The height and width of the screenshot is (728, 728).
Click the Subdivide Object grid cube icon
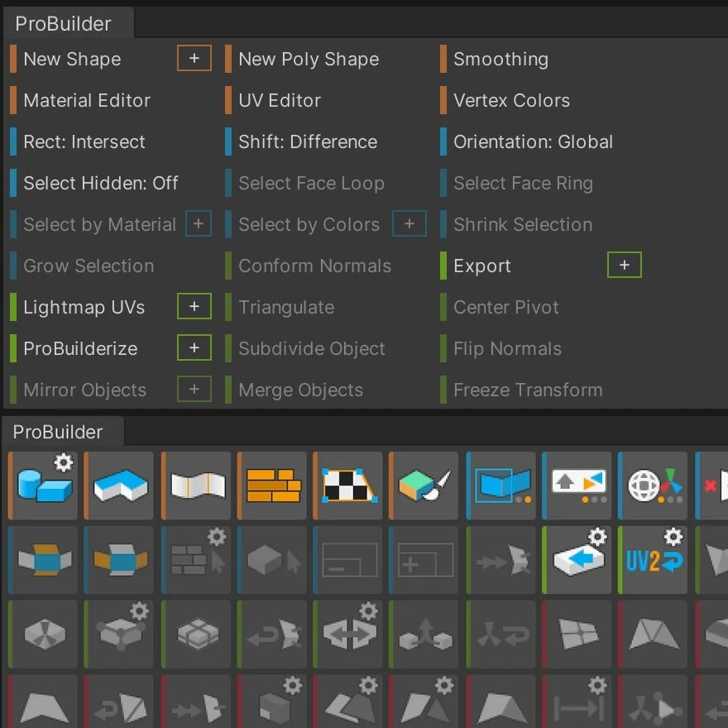(196, 634)
